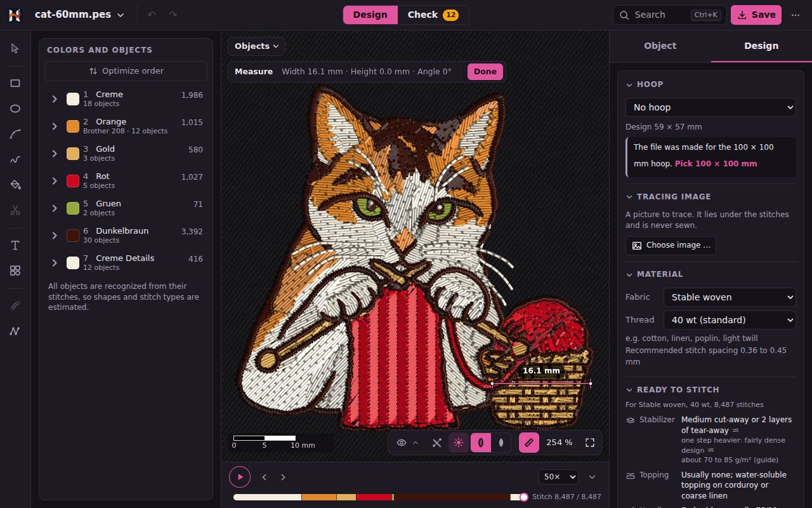This screenshot has width=812, height=508.
Task: Select the Orange Brother 208 row
Action: point(126,126)
